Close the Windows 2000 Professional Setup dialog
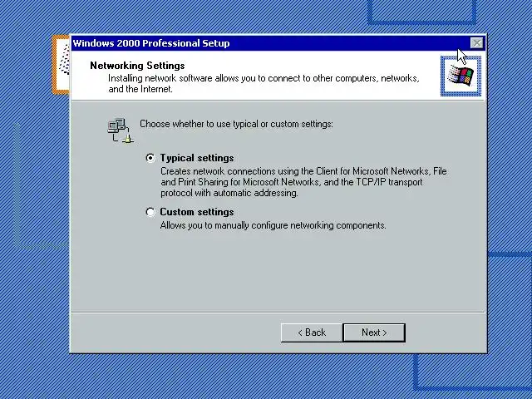 pyautogui.click(x=477, y=43)
